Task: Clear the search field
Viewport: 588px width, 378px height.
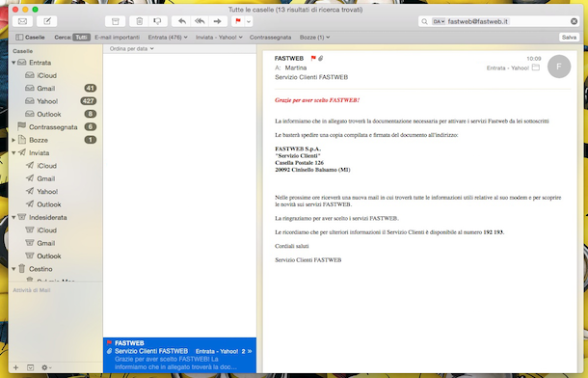Action: tap(574, 21)
